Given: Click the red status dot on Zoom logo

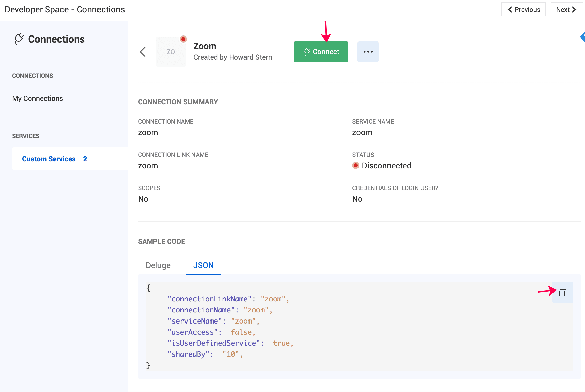Looking at the screenshot, I should click(x=183, y=39).
